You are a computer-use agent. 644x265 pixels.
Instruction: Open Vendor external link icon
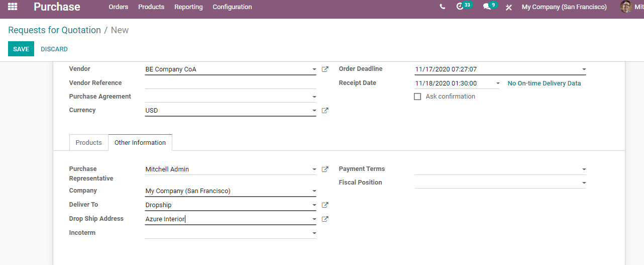pyautogui.click(x=325, y=69)
